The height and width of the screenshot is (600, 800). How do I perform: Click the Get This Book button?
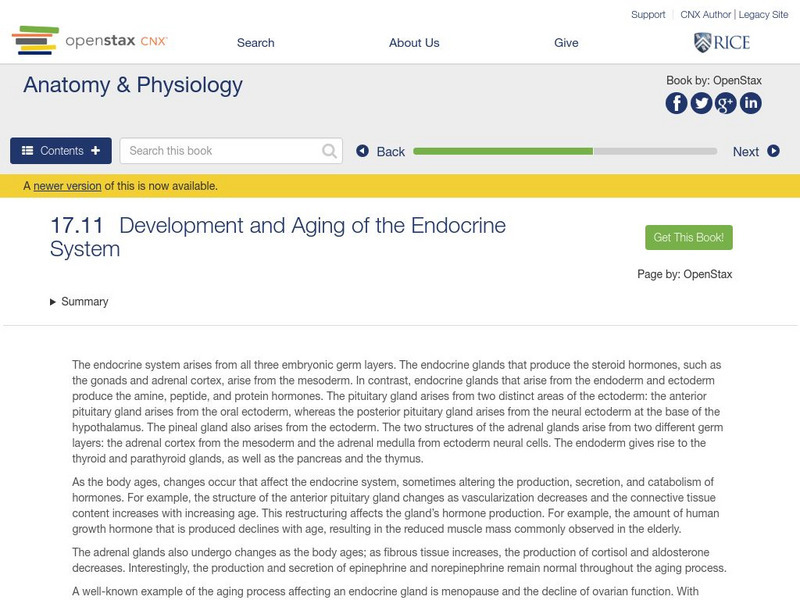tap(689, 238)
